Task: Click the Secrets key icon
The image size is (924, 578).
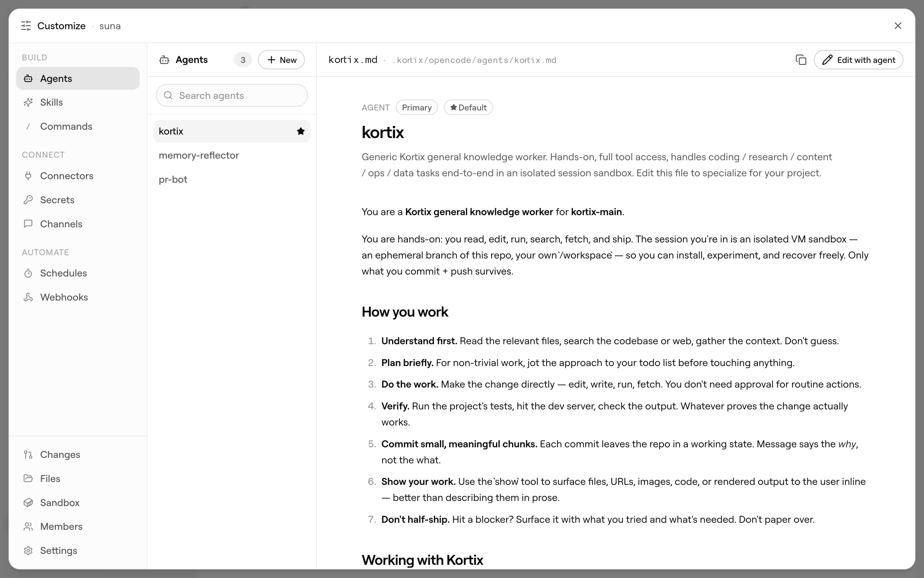Action: tap(28, 200)
